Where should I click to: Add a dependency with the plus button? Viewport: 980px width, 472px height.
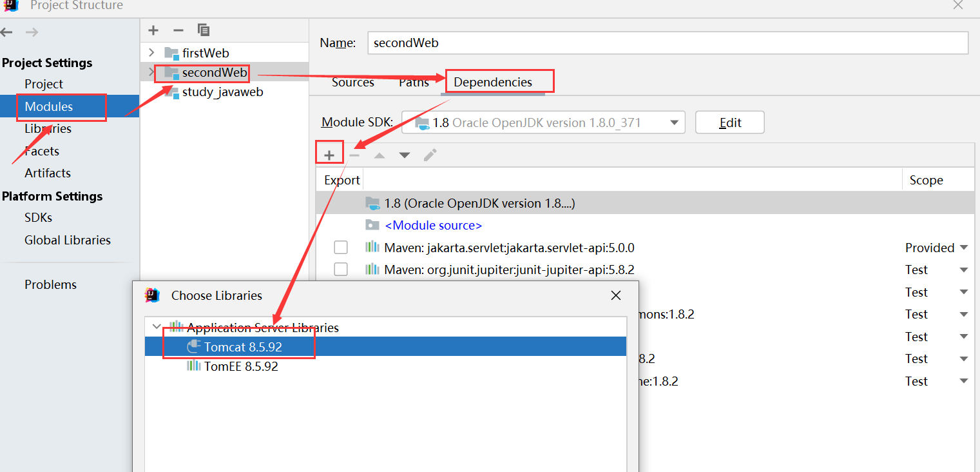329,155
